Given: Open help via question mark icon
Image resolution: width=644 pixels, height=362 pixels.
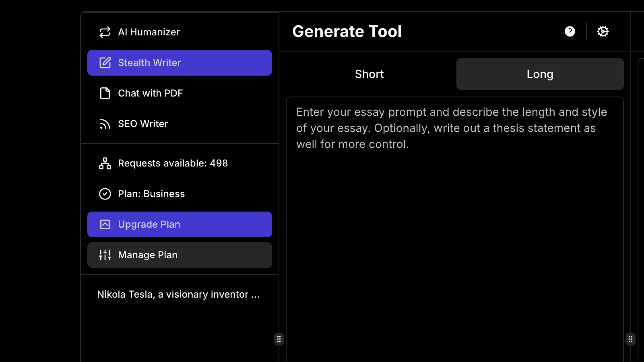Looking at the screenshot, I should 570,31.
